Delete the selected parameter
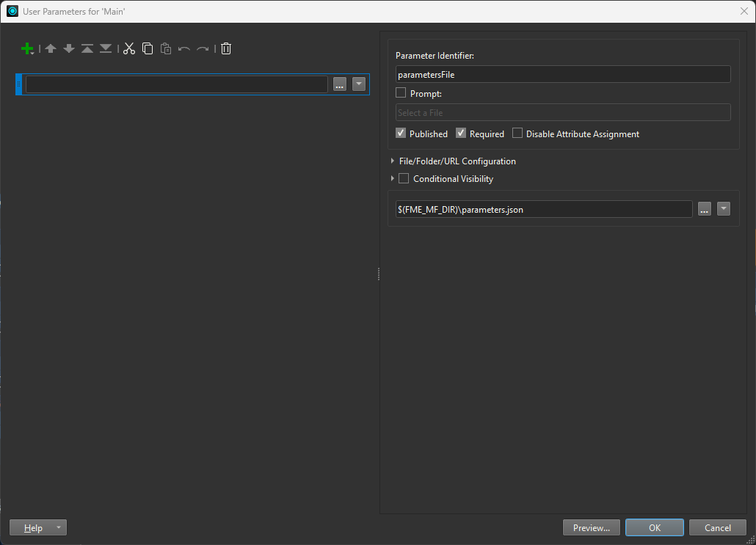Viewport: 756px width, 545px height. coord(225,48)
